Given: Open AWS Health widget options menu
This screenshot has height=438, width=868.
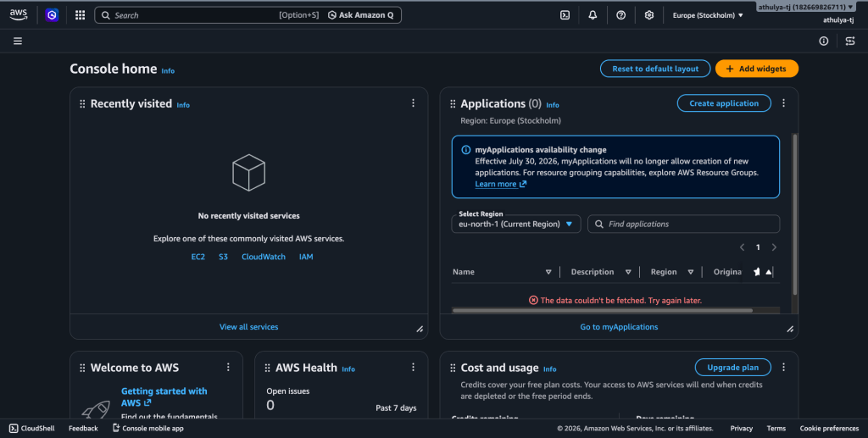Looking at the screenshot, I should [413, 367].
